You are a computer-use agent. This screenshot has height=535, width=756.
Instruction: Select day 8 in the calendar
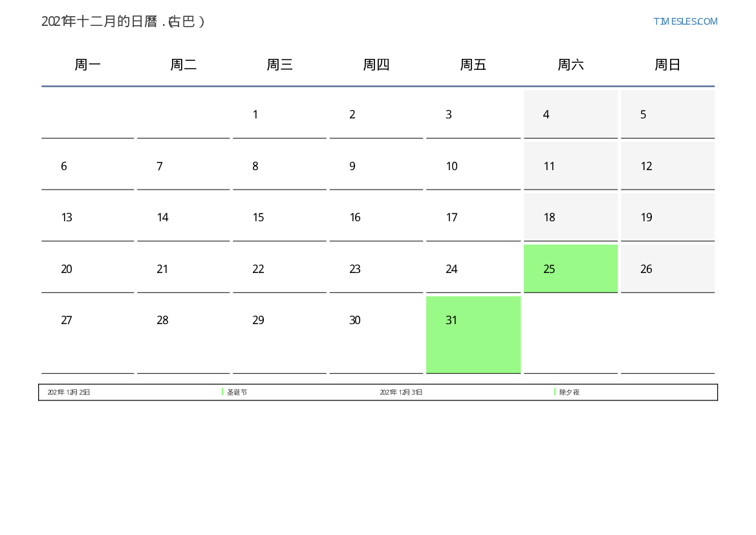(279, 166)
